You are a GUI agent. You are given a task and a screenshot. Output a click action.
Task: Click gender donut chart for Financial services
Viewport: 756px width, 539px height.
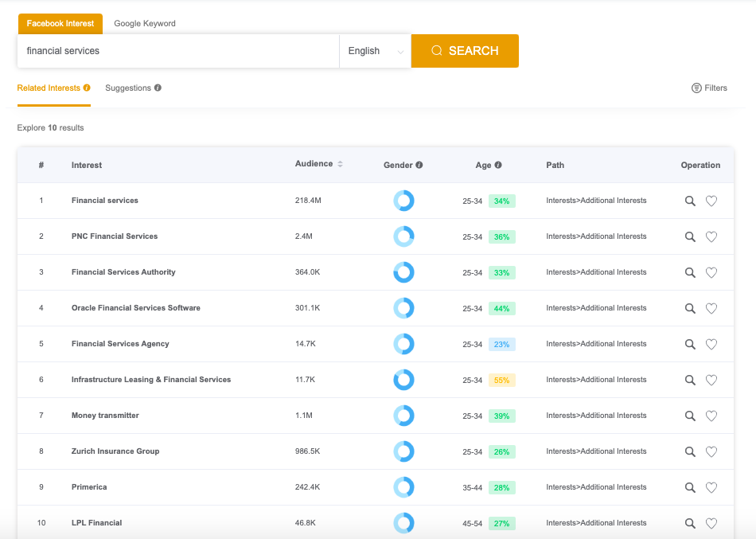point(404,201)
